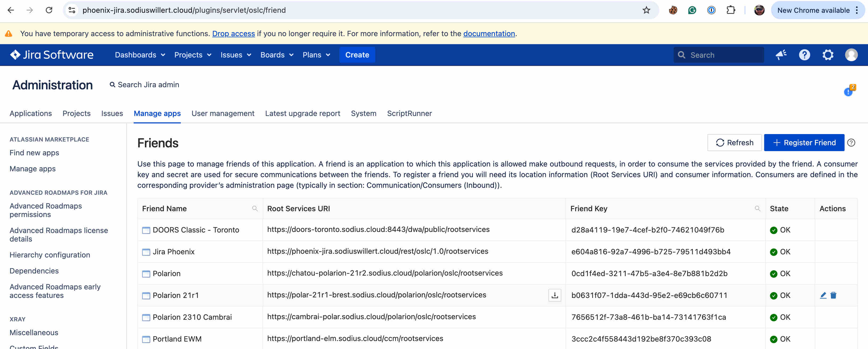The width and height of the screenshot is (868, 349).
Task: Expand the Issues dropdown in navbar
Action: [x=236, y=55]
